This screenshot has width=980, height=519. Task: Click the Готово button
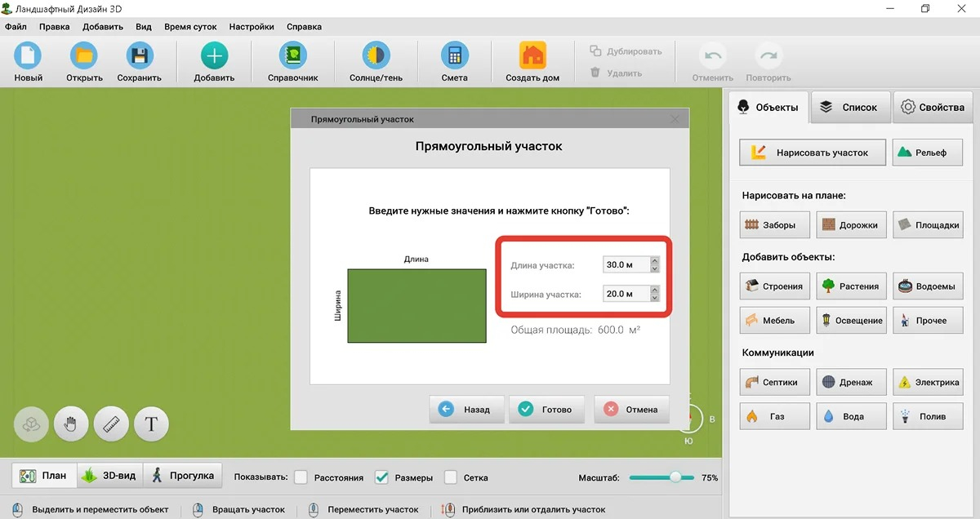[546, 410]
